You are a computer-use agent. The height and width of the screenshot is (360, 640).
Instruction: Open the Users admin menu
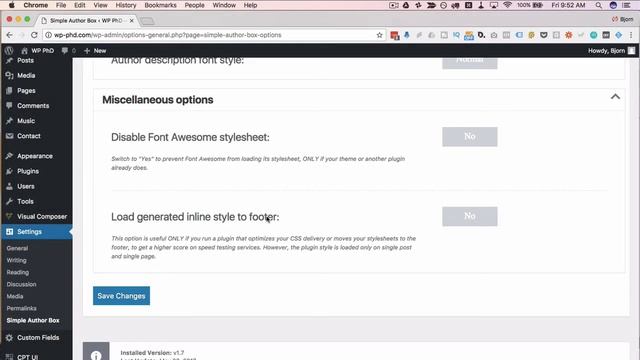click(26, 186)
